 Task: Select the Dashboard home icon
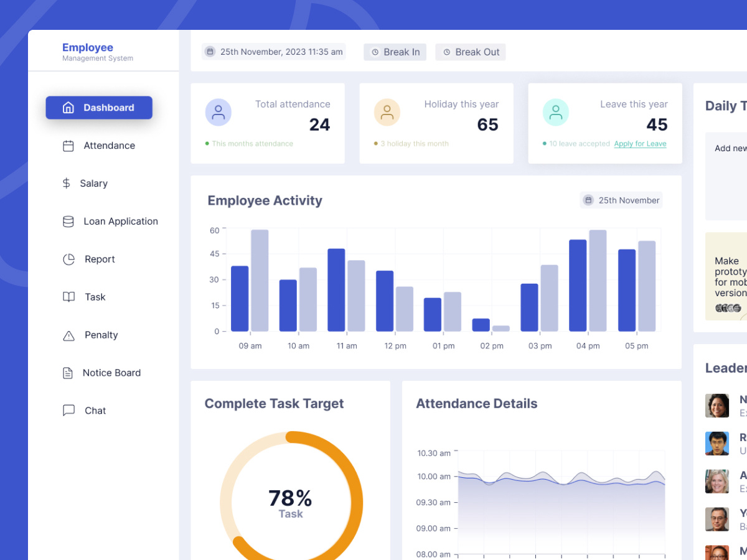(x=68, y=107)
